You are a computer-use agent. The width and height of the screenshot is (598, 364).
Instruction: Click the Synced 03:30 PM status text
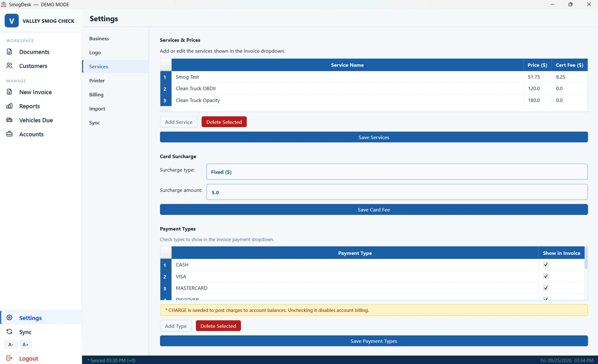coord(111,360)
